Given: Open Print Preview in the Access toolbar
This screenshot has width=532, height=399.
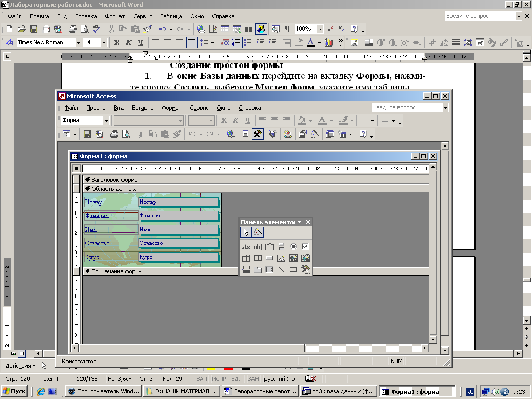Looking at the screenshot, I should (126, 134).
